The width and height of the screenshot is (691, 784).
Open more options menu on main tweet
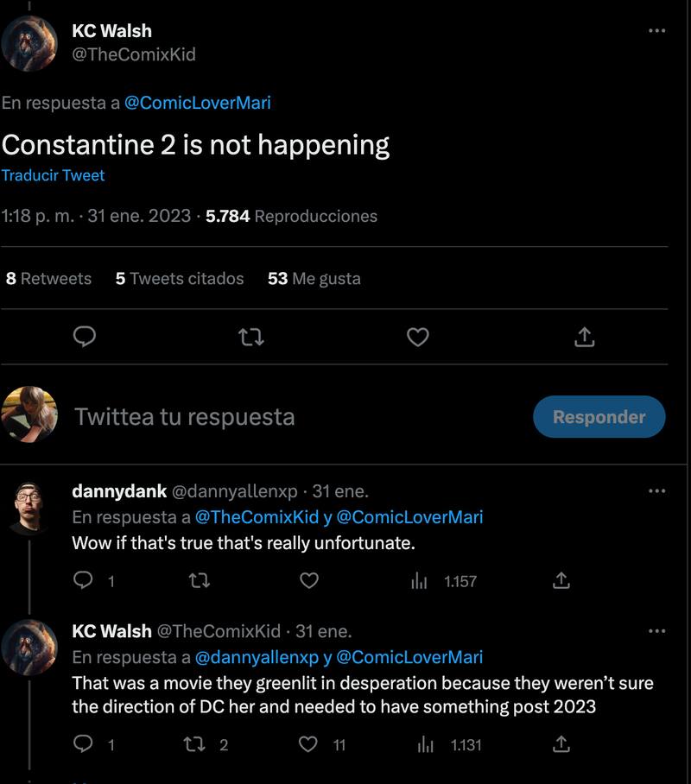[656, 31]
